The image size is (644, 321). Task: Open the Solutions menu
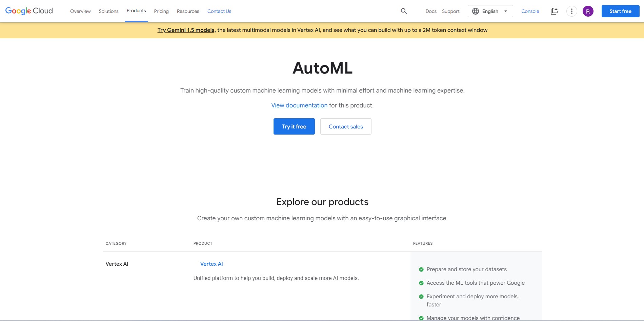(x=109, y=11)
